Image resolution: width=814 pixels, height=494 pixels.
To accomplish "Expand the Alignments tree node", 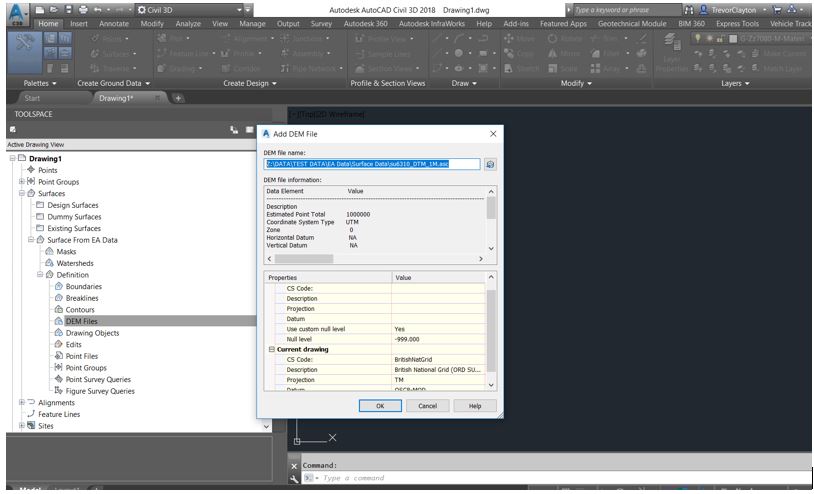I will point(22,402).
